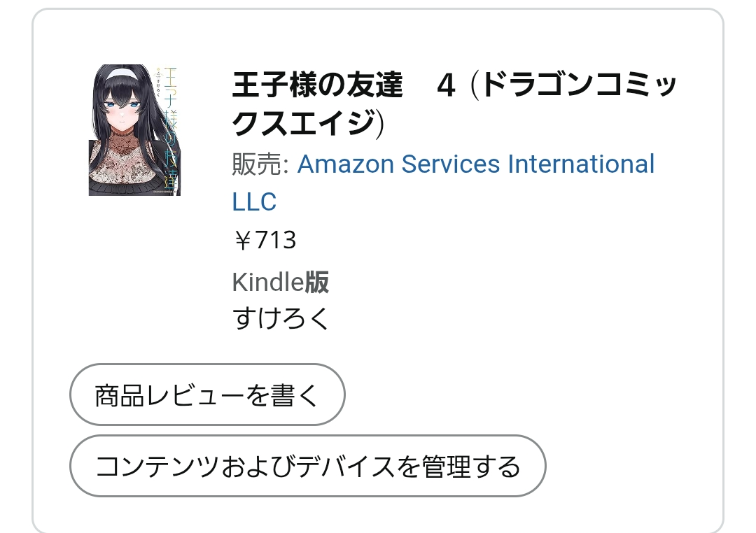Tap the コンテンツおよびデバイスを管理する button

(x=307, y=467)
